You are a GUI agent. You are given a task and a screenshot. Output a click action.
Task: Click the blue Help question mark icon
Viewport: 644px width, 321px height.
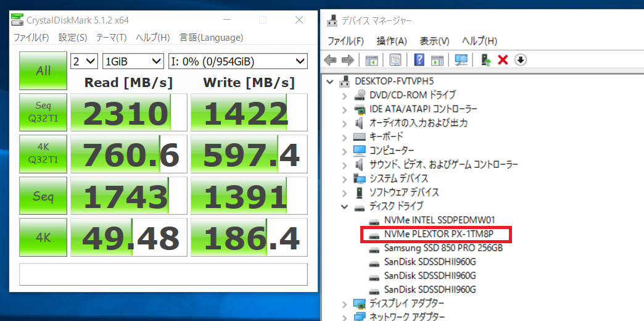tap(419, 60)
